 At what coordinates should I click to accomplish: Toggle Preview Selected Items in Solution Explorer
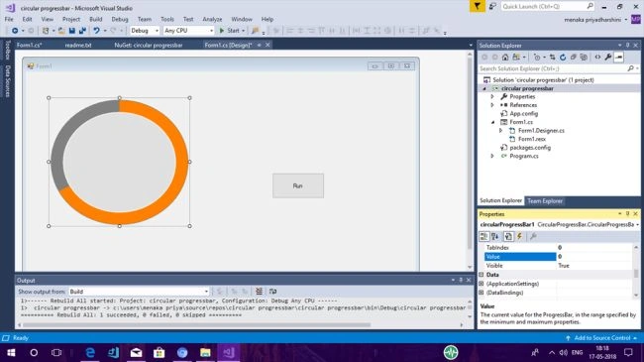619,58
